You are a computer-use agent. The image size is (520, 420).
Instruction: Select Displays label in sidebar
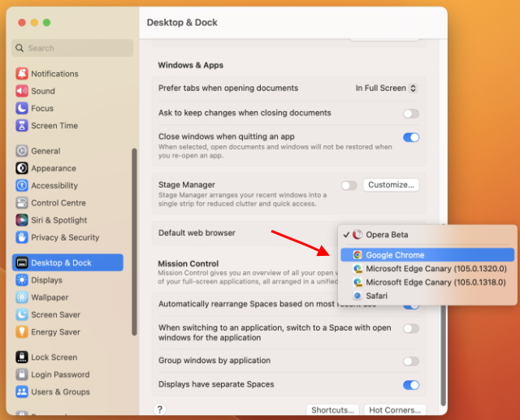point(47,280)
